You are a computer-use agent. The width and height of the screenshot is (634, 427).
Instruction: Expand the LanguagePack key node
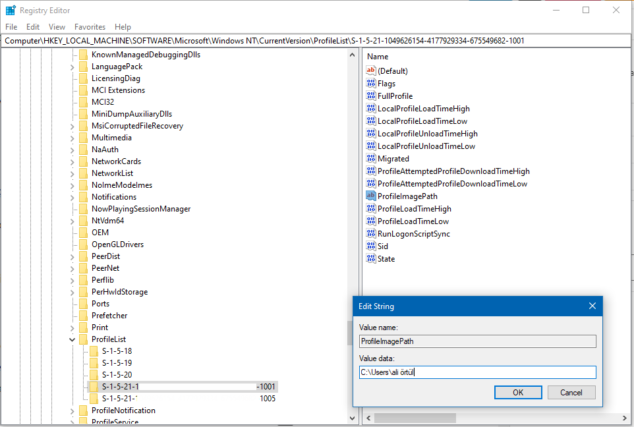point(72,66)
